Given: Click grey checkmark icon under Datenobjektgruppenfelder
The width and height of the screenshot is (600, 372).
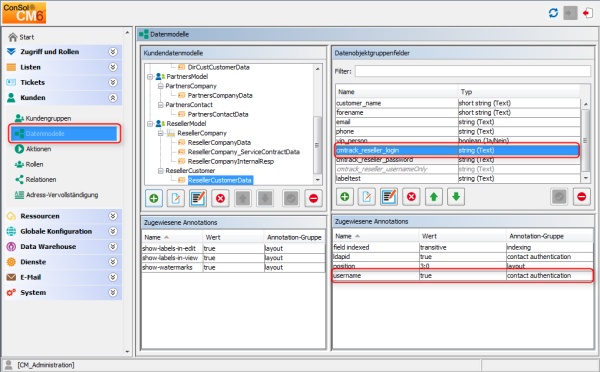Looking at the screenshot, I should pyautogui.click(x=559, y=197).
